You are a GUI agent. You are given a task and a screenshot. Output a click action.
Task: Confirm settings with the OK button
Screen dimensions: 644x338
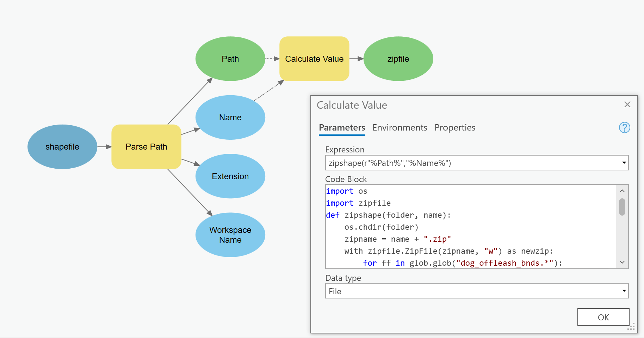click(603, 317)
